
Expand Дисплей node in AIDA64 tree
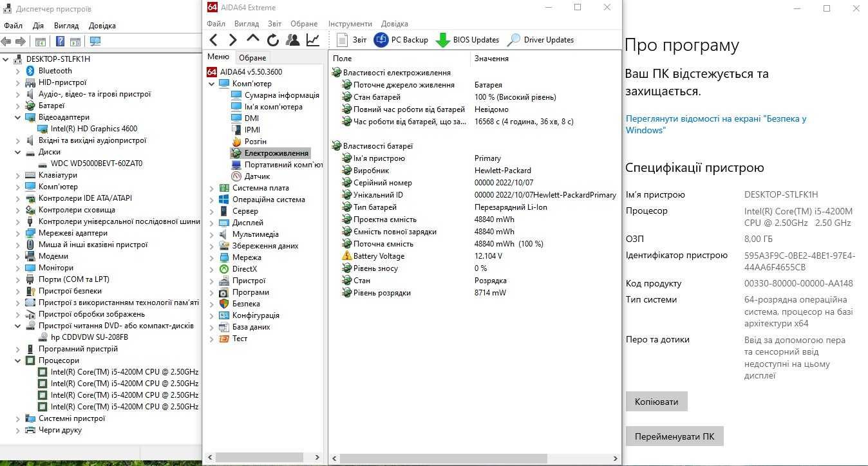[x=211, y=223]
